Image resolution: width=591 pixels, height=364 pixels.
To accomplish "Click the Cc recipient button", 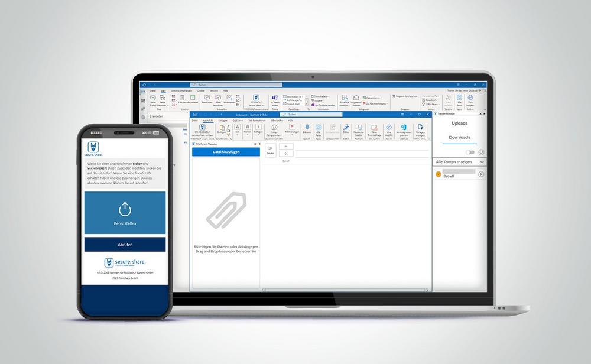I will pos(286,154).
